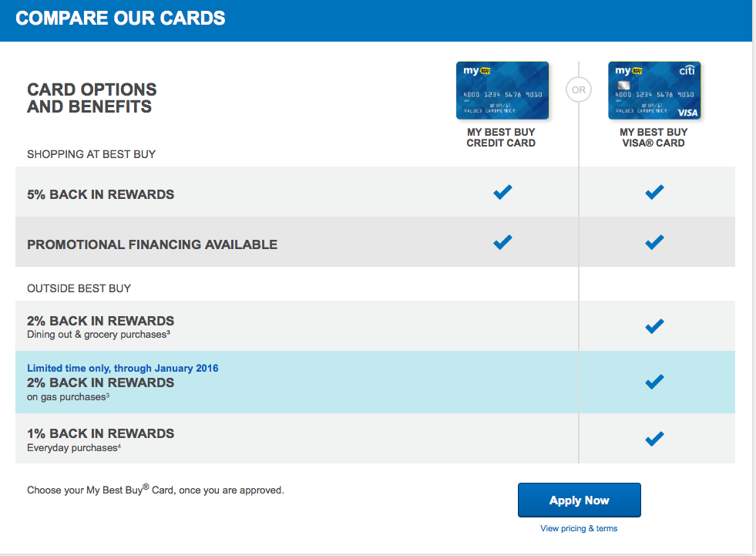Click 5% back checkmark under Visa Card

[654, 192]
